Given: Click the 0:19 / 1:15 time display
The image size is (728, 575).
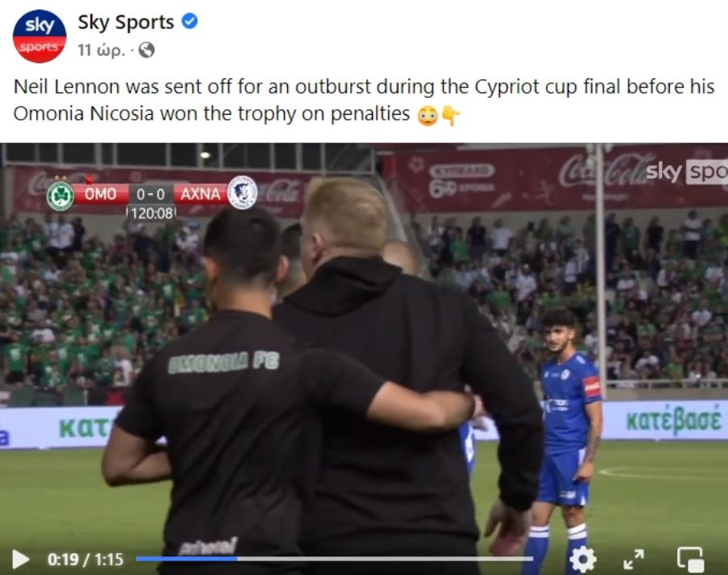Looking at the screenshot, I should [x=86, y=559].
